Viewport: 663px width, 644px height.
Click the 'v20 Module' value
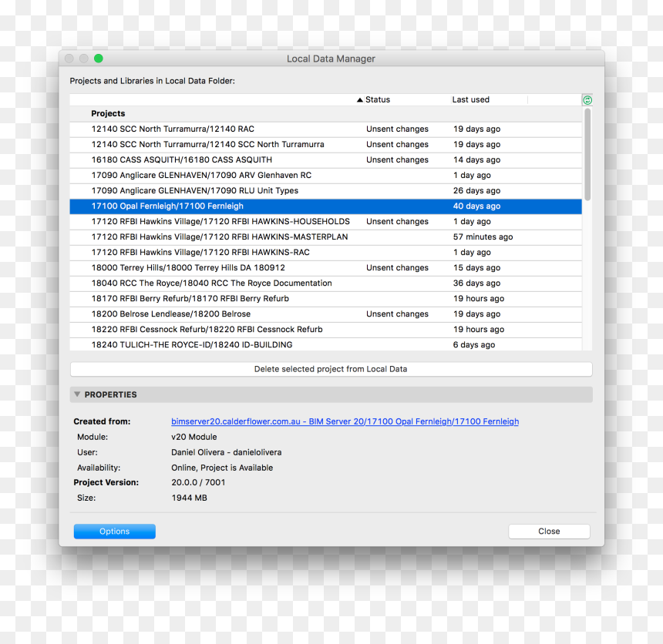[x=194, y=437]
